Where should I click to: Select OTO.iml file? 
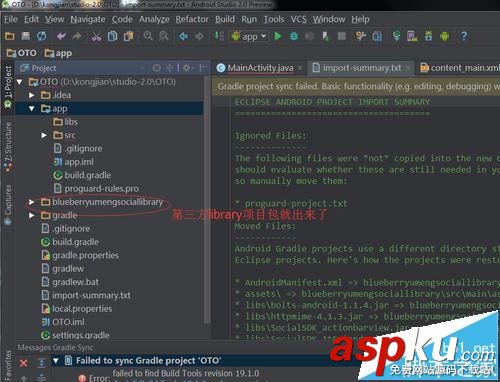pos(63,322)
